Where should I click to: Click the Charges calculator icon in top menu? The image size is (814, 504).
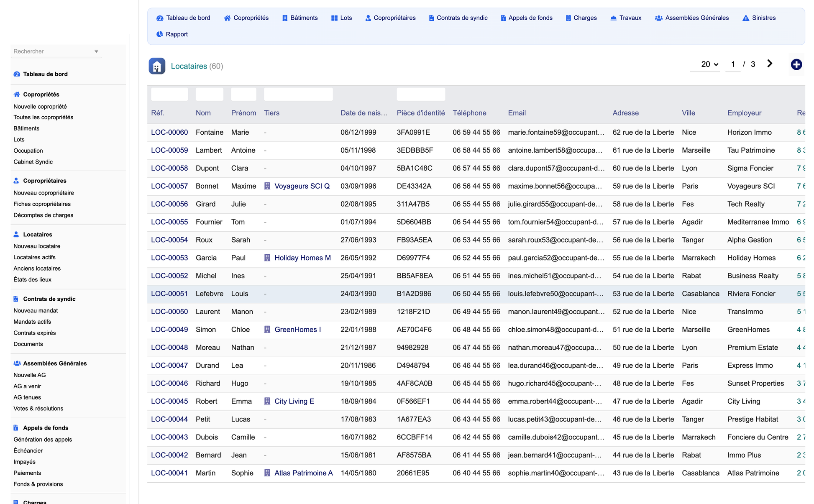click(x=568, y=18)
